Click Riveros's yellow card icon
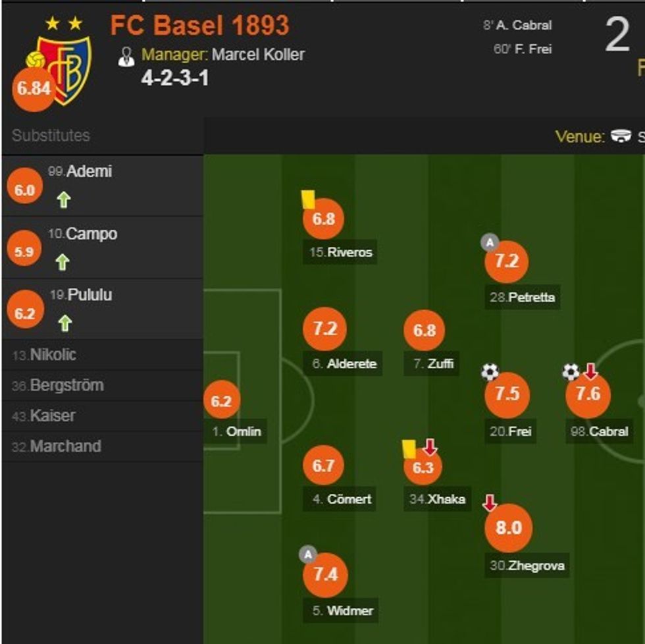Viewport: 645px width, 644px height. pyautogui.click(x=308, y=198)
